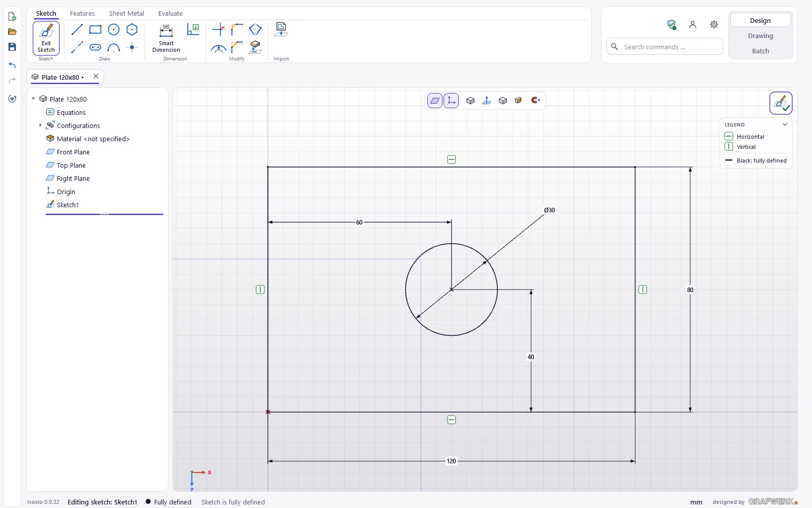Toggle the Horizontal constraint badge on bottom edge
This screenshot has width=812, height=508.
tap(452, 420)
